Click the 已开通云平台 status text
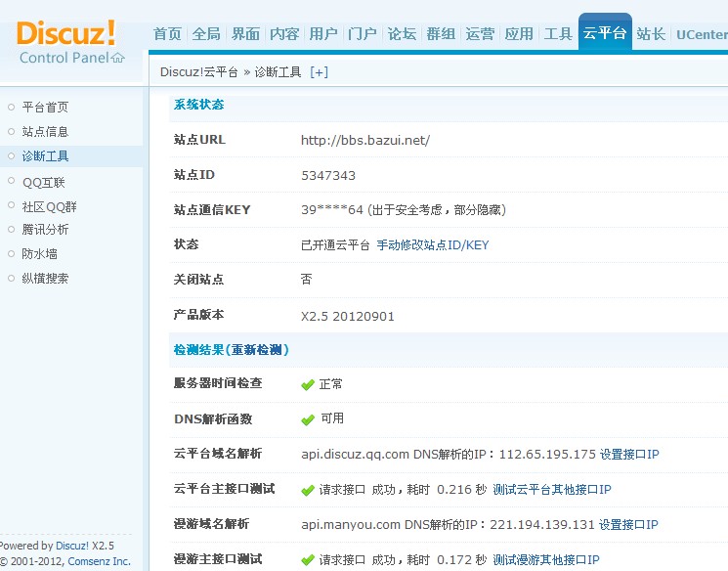This screenshot has height=571, width=728. pyautogui.click(x=335, y=244)
